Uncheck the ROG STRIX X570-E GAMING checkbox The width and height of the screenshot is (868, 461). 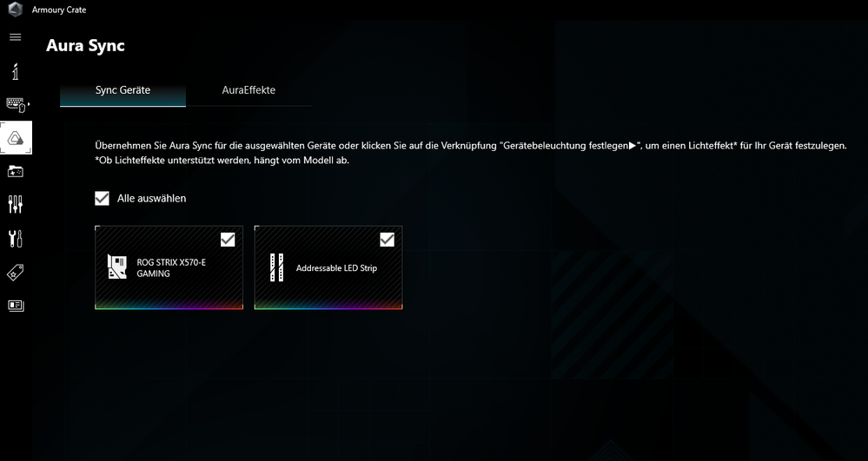click(x=228, y=240)
